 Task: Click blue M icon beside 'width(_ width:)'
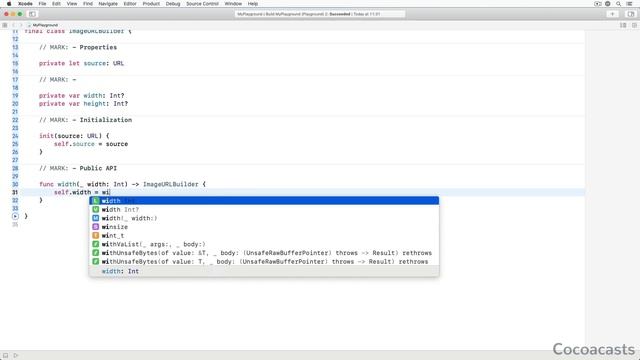point(96,218)
